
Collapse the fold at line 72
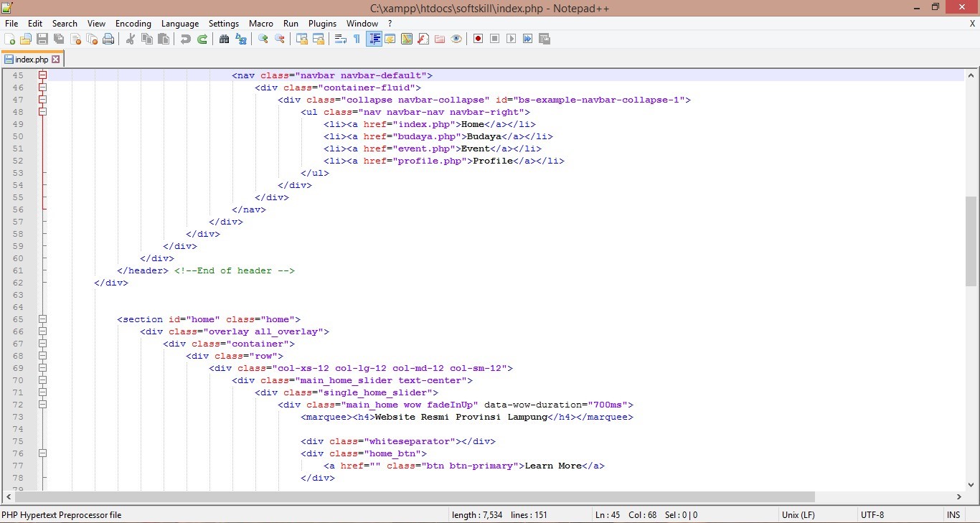tap(42, 404)
